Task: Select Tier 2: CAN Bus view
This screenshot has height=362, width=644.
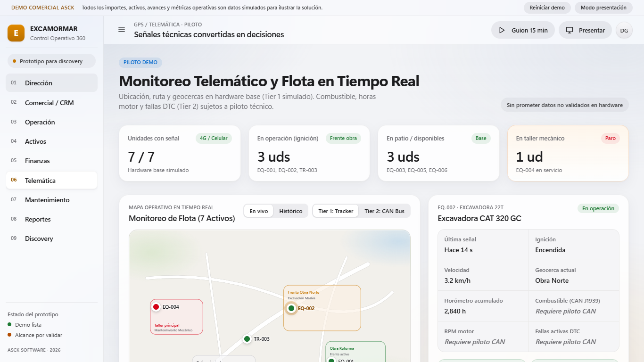Action: 384,211
